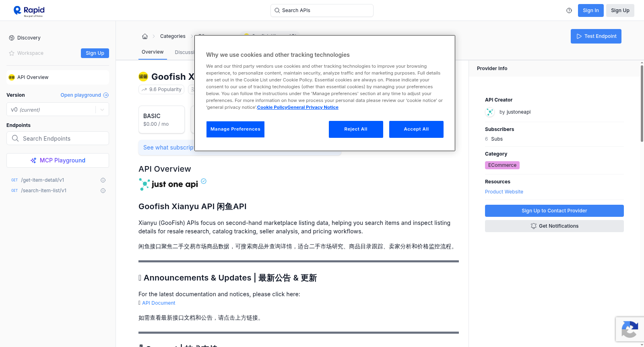Click the popularity trend arrow icon

coord(144,89)
